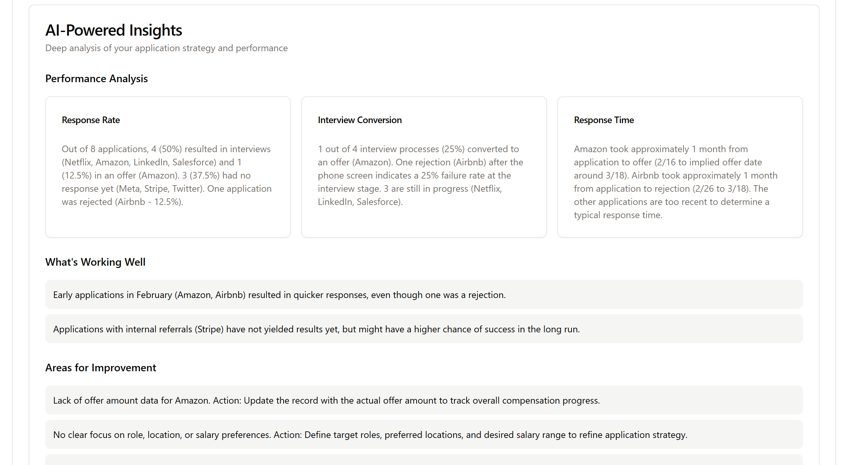This screenshot has width=868, height=465.
Task: Click the Deep analysis subtitle text
Action: point(166,48)
